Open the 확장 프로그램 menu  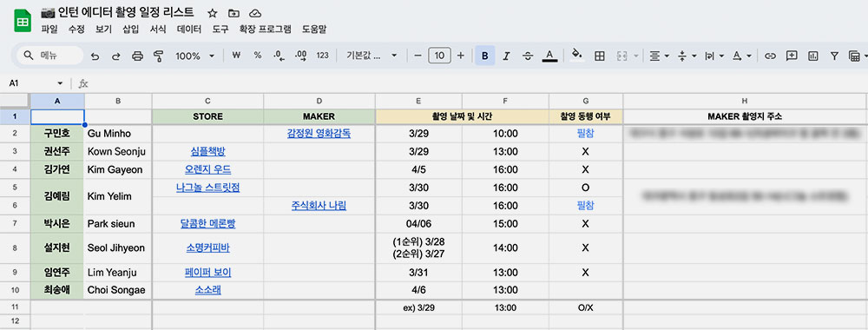(265, 30)
